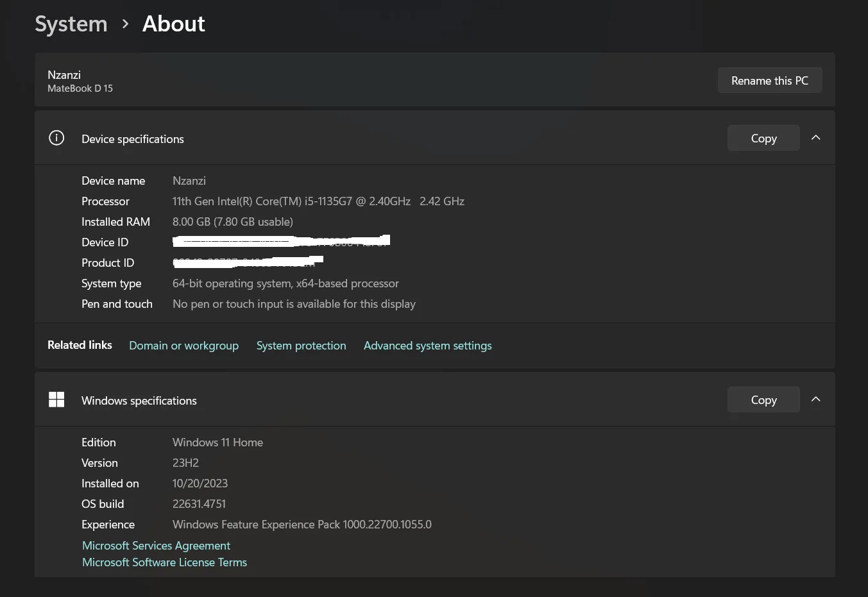Click Rename this PC button
This screenshot has height=597, width=868.
click(770, 81)
